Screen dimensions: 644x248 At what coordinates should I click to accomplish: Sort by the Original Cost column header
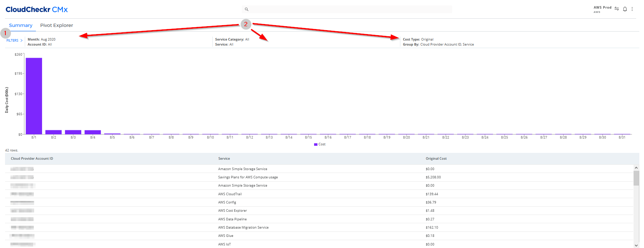point(436,159)
